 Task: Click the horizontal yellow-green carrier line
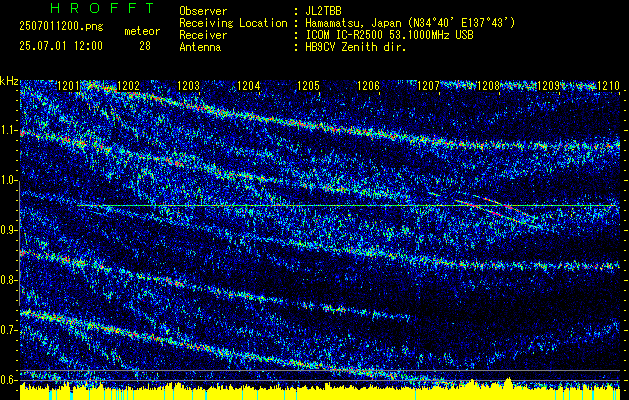(x=346, y=205)
